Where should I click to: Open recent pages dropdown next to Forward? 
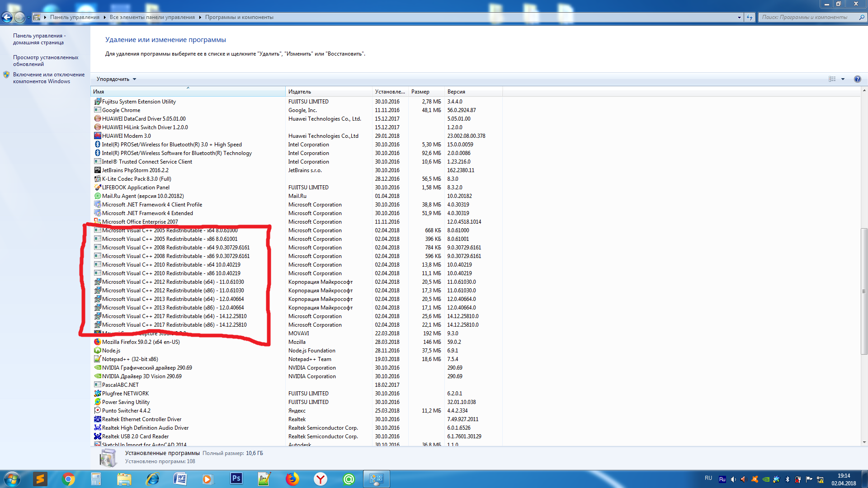click(x=28, y=18)
